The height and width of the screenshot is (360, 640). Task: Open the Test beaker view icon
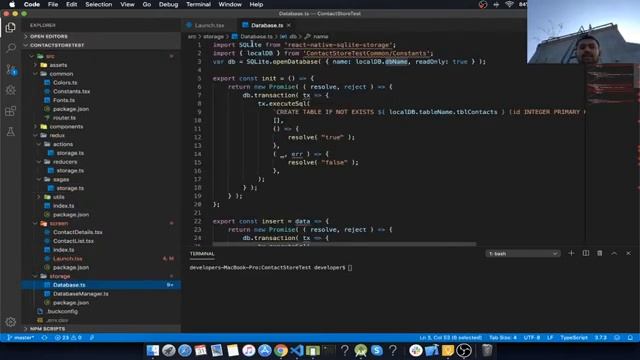tap(11, 132)
